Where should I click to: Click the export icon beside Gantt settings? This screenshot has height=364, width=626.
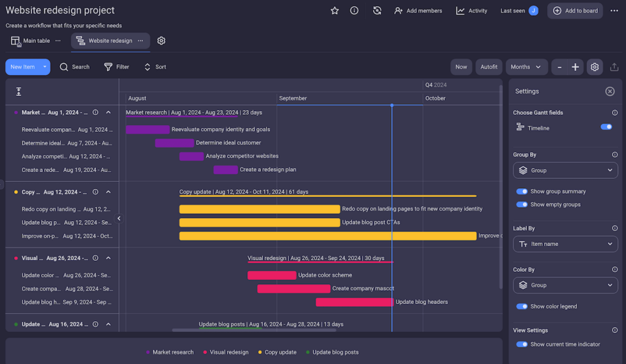point(614,67)
